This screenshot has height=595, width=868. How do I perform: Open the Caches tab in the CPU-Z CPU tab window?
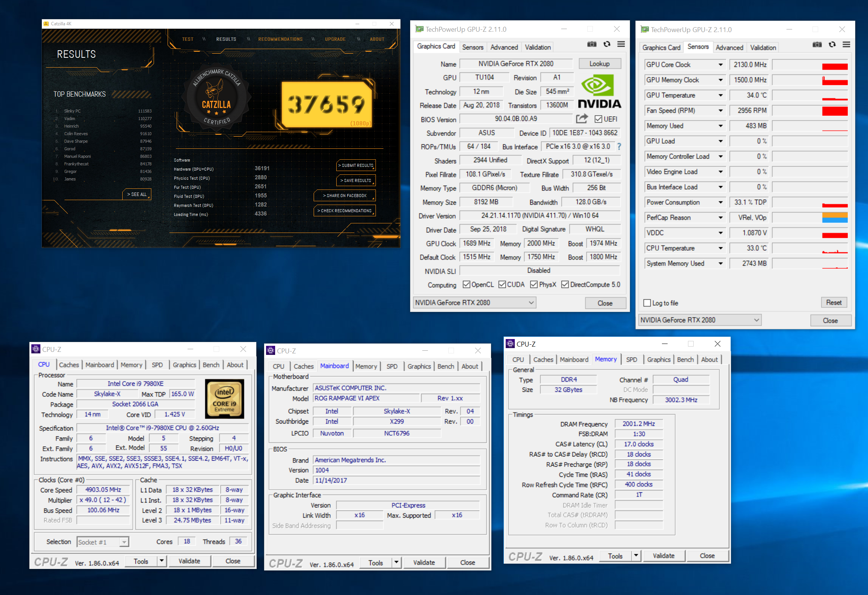coord(69,365)
